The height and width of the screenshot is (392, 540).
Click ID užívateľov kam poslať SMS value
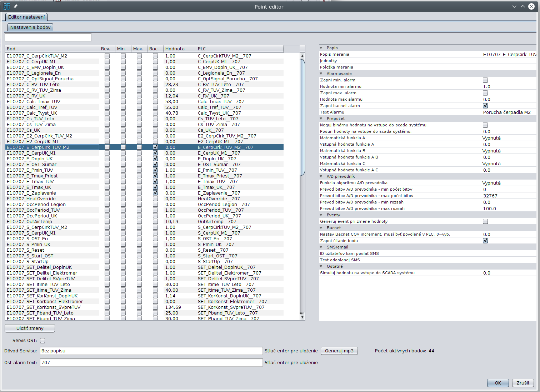509,253
